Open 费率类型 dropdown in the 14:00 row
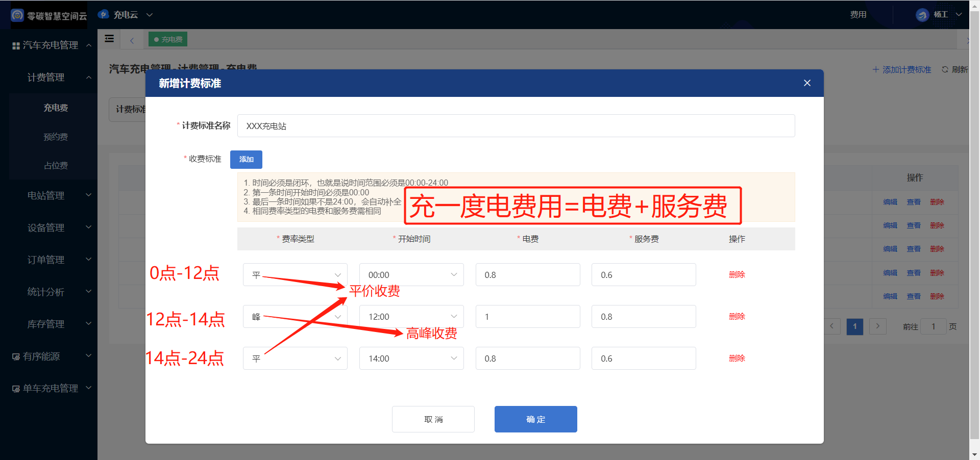Viewport: 980px width, 460px height. pos(295,358)
